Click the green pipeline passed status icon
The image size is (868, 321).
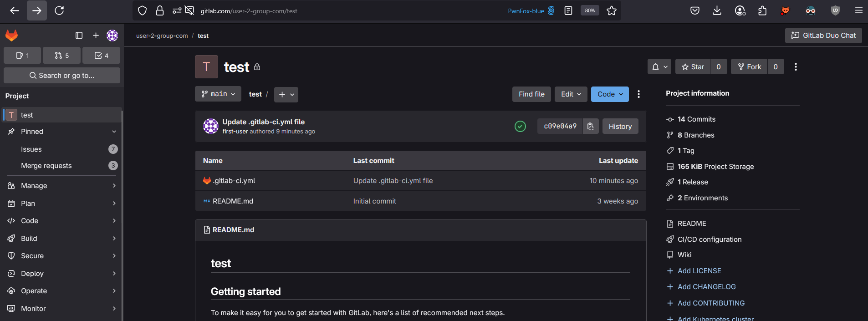[520, 127]
